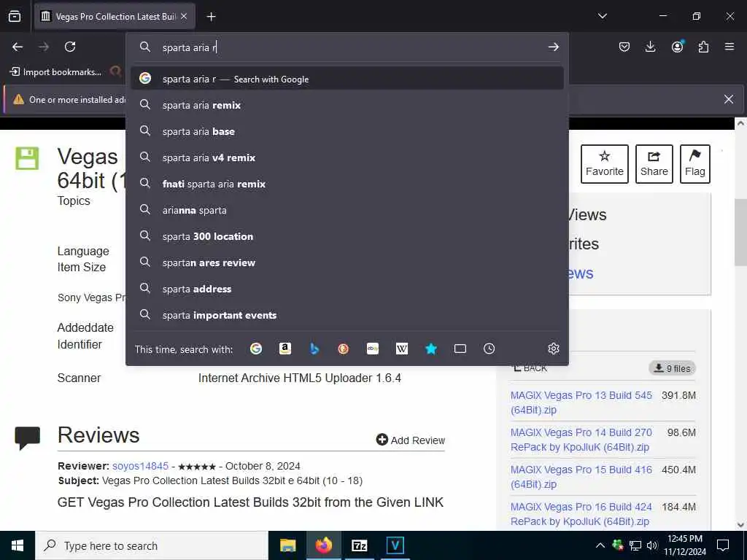This screenshot has width=747, height=560.
Task: Choose suggestion 'sparta important events'
Action: (347, 315)
